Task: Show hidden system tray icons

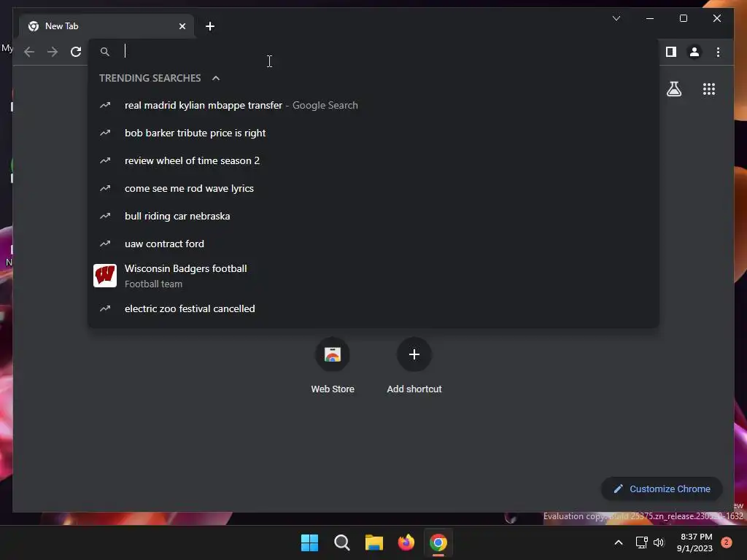Action: [x=619, y=542]
